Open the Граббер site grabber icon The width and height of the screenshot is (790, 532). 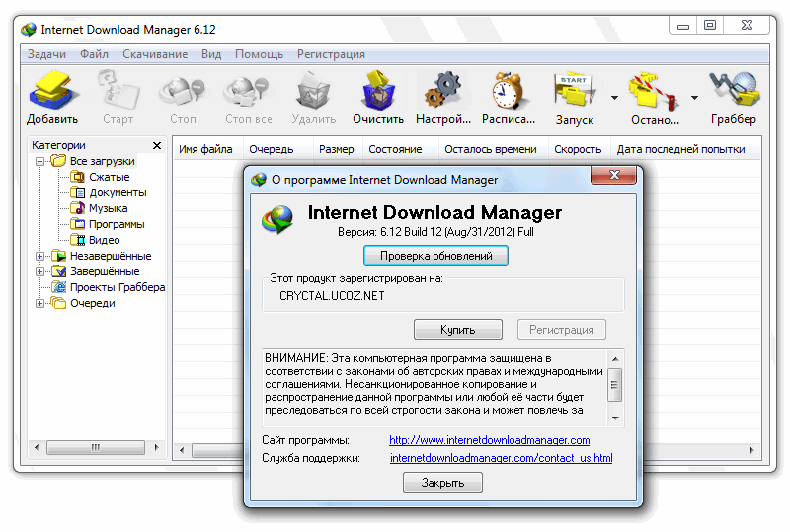click(x=735, y=90)
